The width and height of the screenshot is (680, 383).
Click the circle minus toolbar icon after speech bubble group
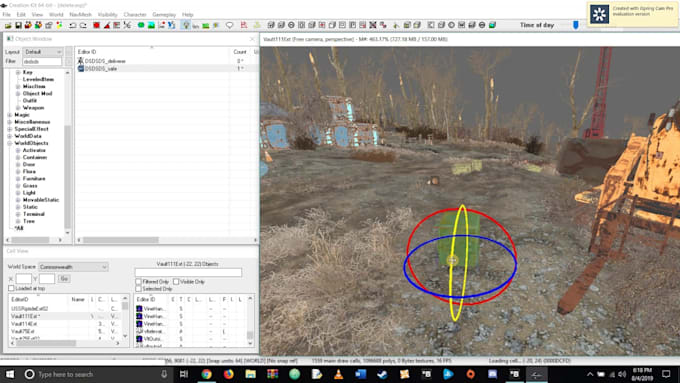pos(291,25)
